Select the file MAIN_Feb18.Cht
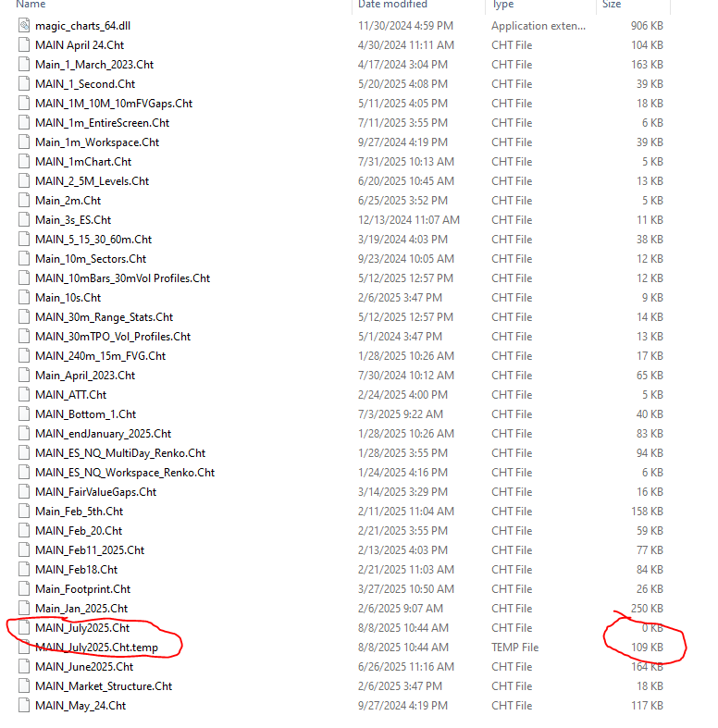718x728 pixels. click(77, 569)
